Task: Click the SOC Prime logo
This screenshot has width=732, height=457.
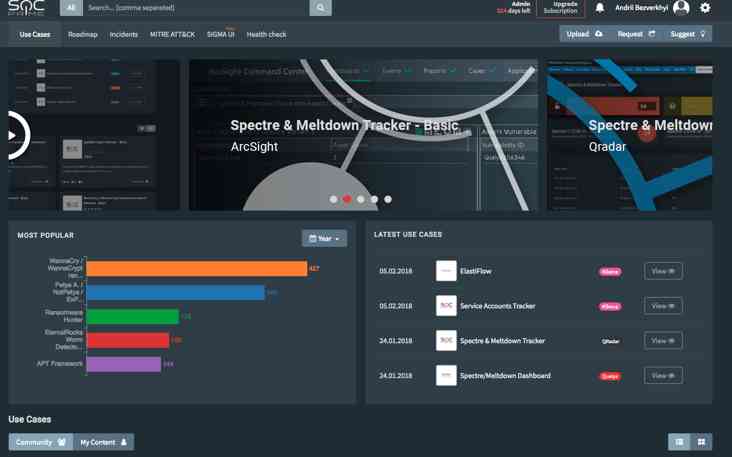Action: (x=26, y=8)
